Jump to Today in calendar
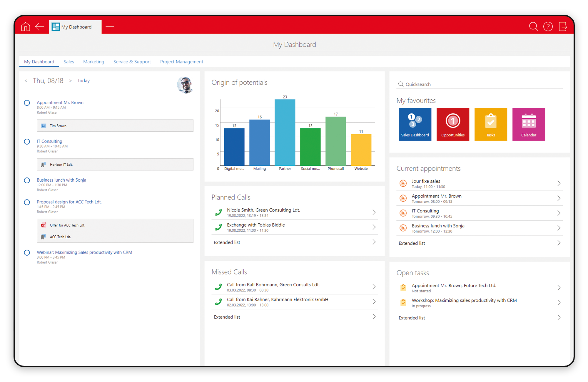This screenshot has height=382, width=588. click(83, 81)
